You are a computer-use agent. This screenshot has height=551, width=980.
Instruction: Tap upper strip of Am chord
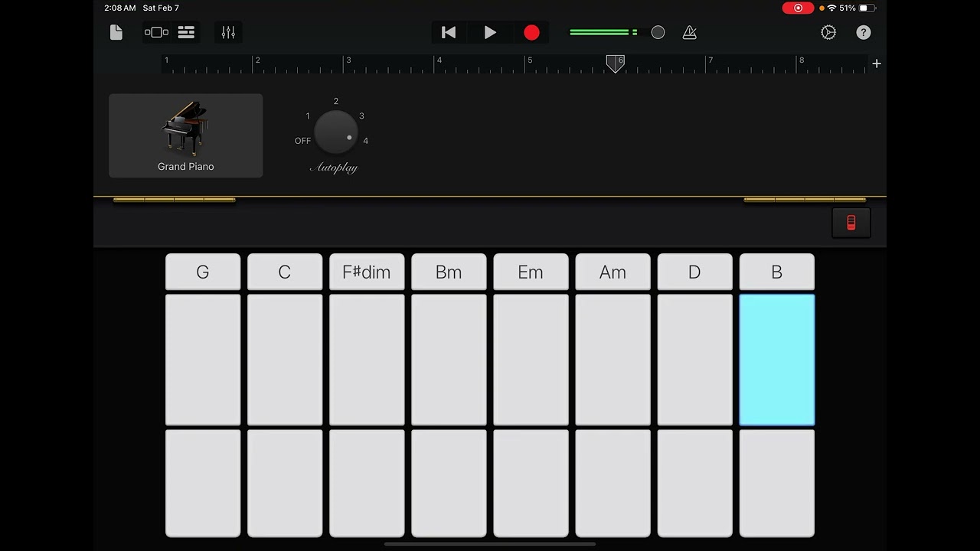tap(612, 360)
